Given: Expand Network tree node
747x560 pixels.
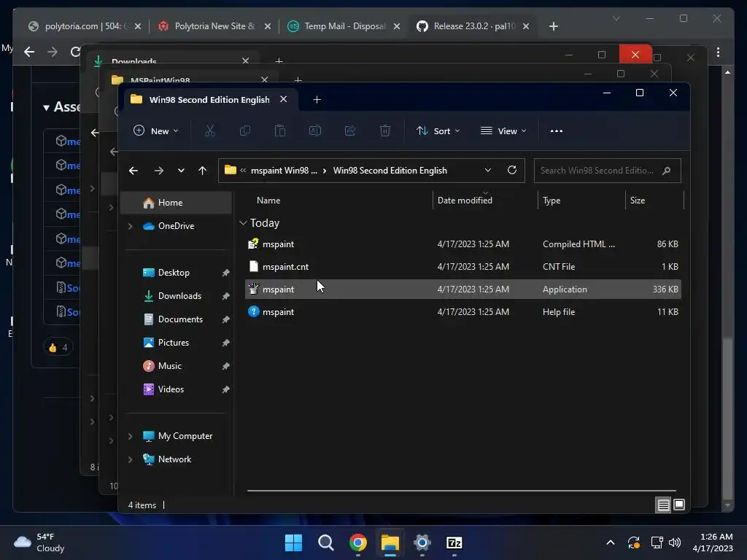Looking at the screenshot, I should click(x=130, y=459).
